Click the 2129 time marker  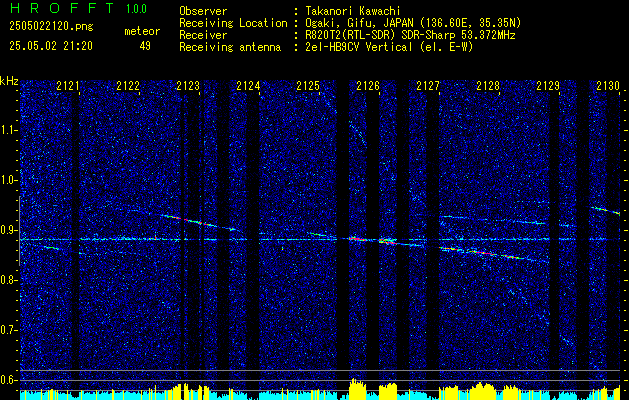coord(548,85)
